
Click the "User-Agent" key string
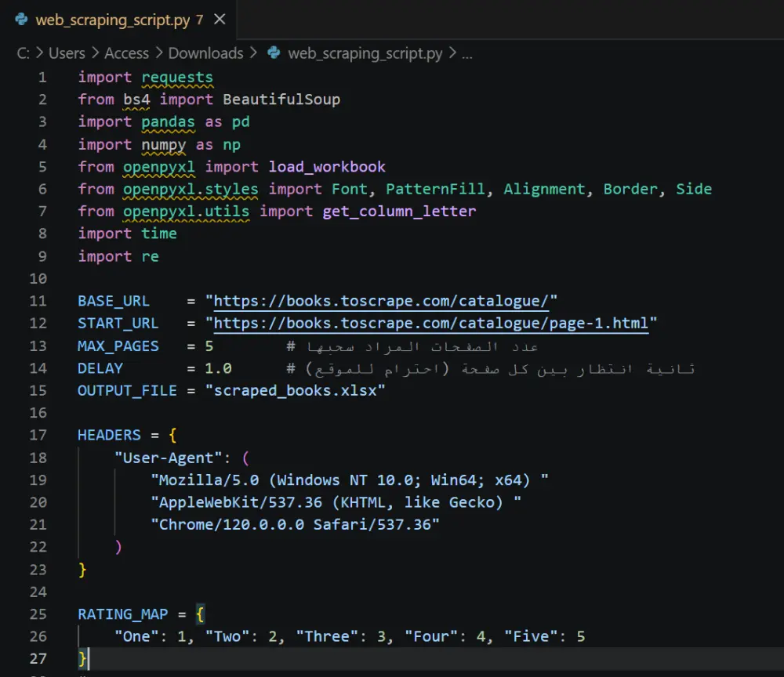168,458
